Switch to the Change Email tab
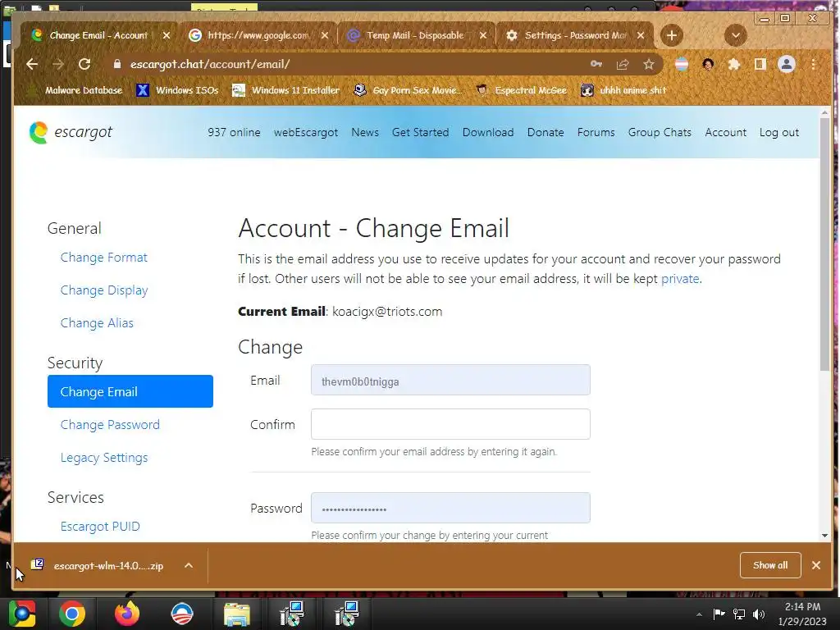 point(98,35)
